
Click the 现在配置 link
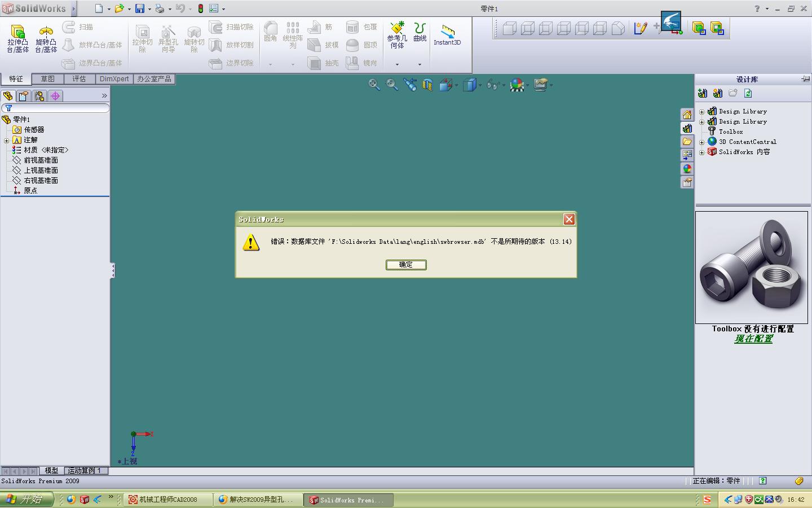(x=753, y=339)
